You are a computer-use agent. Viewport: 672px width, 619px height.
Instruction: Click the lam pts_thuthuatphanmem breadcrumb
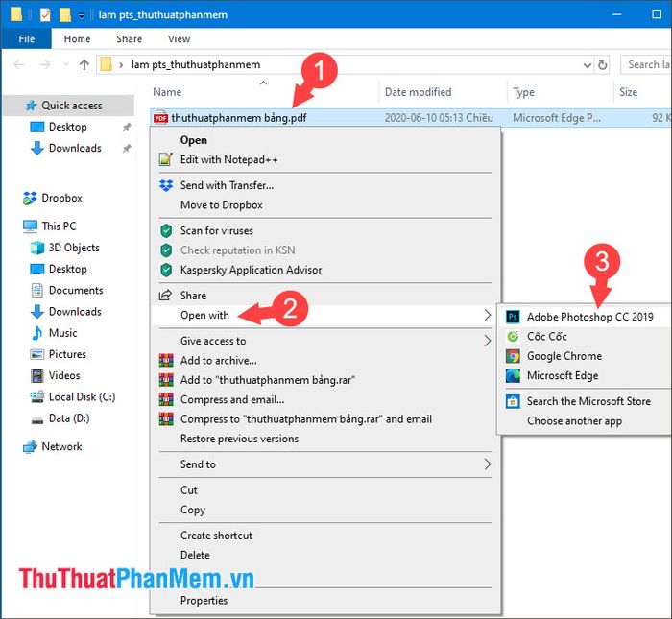pos(196,64)
